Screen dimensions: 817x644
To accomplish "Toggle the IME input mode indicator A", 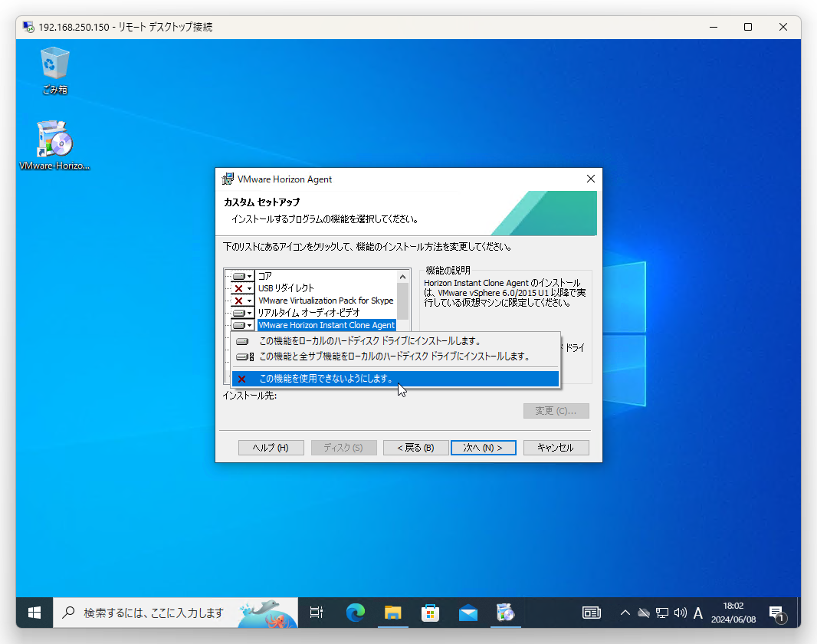I will pos(698,613).
